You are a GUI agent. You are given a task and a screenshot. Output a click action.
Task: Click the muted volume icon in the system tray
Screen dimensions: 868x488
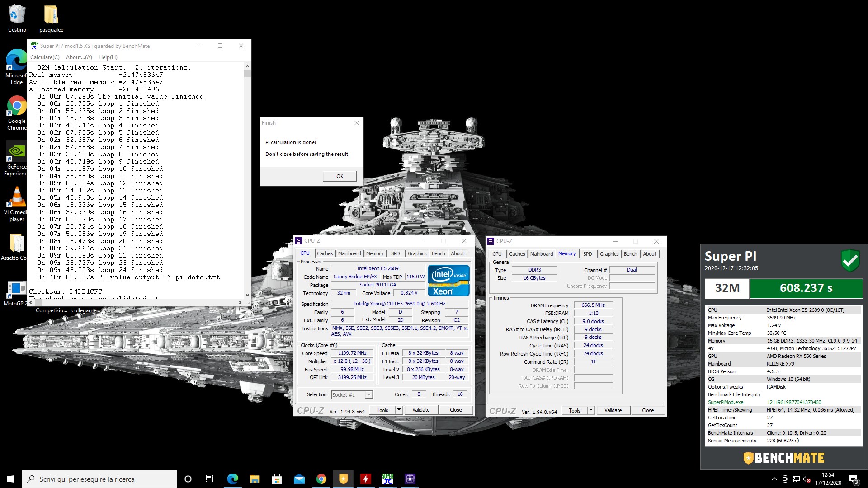[807, 479]
